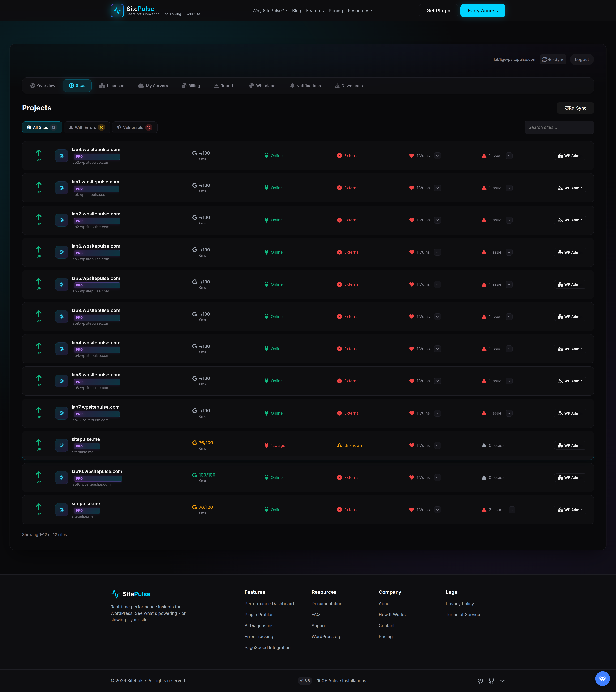
Task: Open the GitHub icon in footer
Action: [492, 681]
